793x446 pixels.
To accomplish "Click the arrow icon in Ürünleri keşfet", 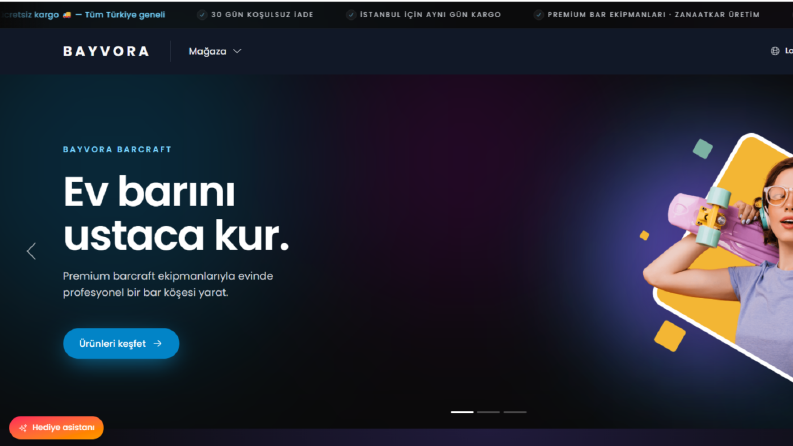I will tap(158, 343).
